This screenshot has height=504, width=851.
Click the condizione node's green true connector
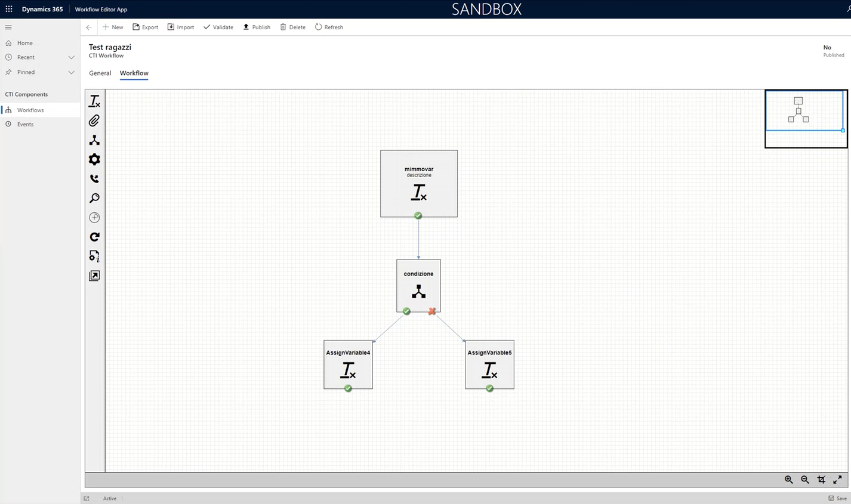pos(406,311)
